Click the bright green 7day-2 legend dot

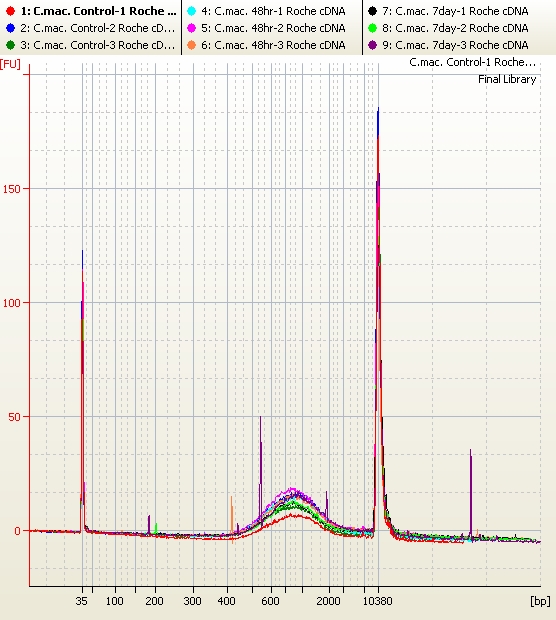[373, 28]
